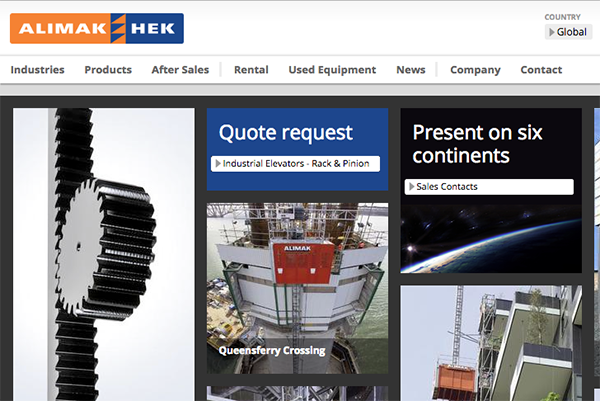Click the triangle arrow beside Global

(552, 32)
